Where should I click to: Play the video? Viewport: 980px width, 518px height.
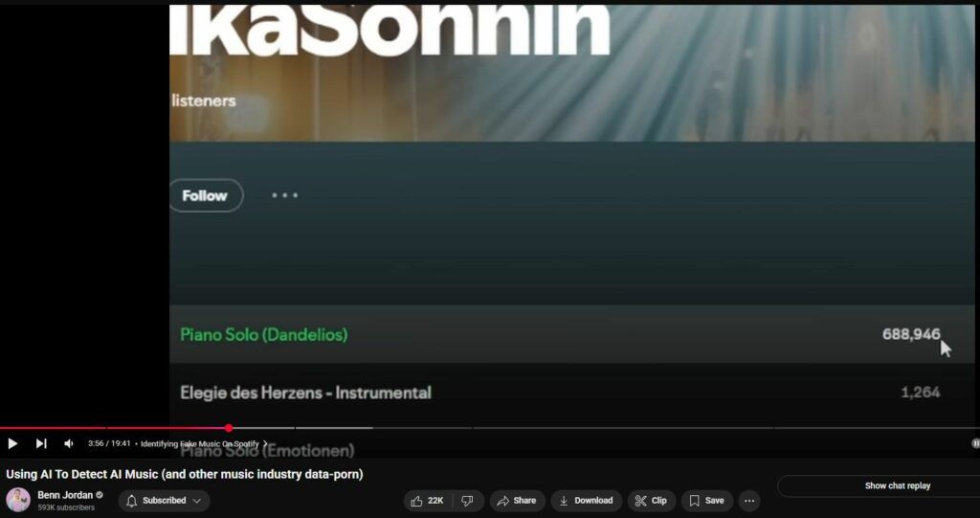pyautogui.click(x=11, y=443)
